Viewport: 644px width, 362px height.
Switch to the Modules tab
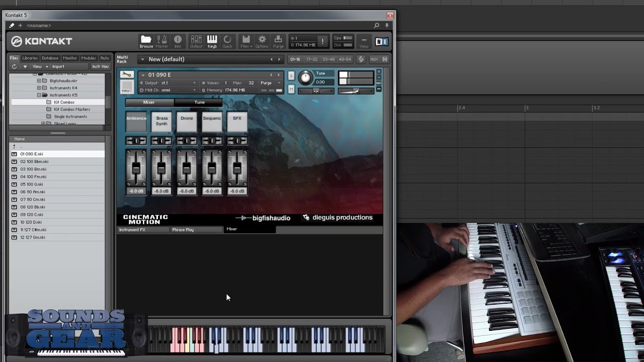click(x=89, y=58)
